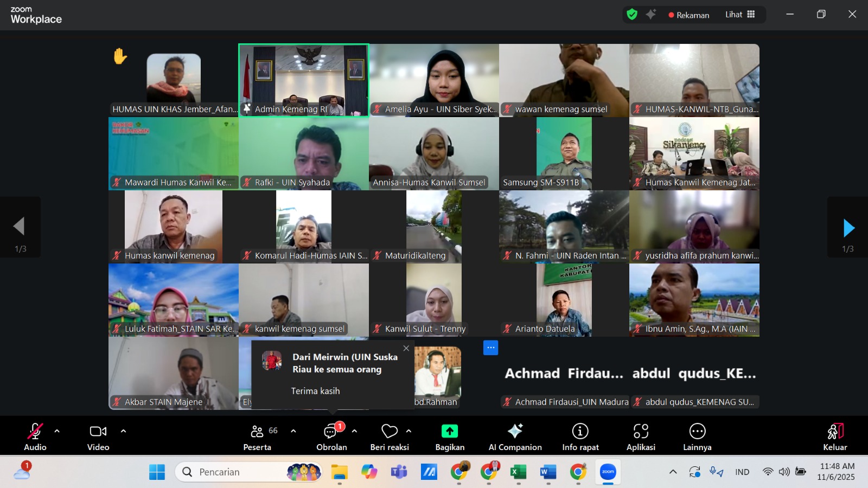This screenshot has height=488, width=868.
Task: Launch AI Companion
Action: 515,436
